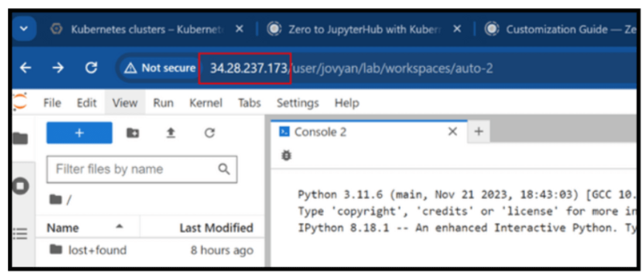Screen dimensions: 644x275
Task: Open the Kernel menu
Action: (206, 103)
